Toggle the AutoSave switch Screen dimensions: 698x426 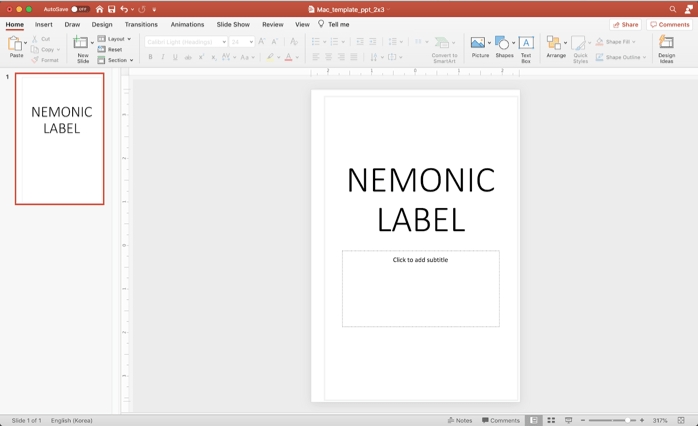80,9
